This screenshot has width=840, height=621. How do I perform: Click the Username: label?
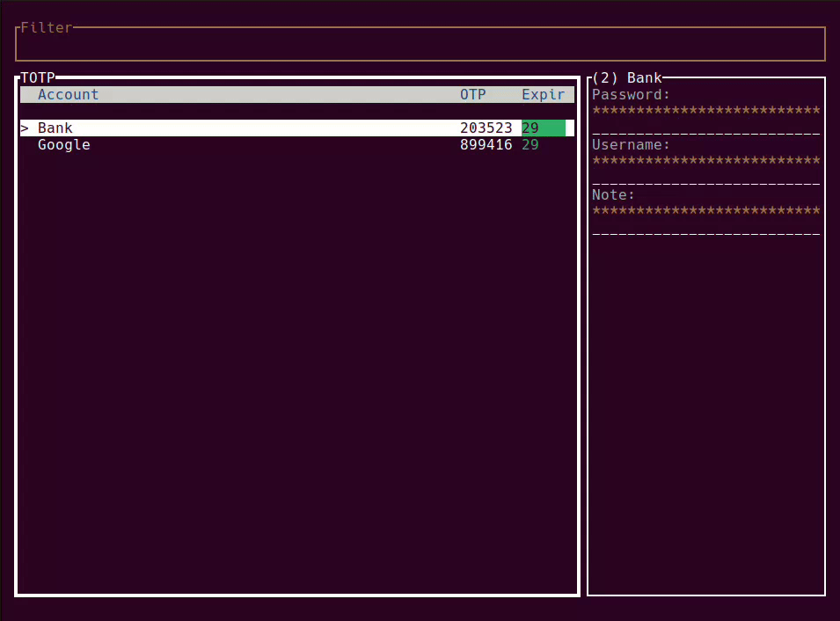(631, 144)
